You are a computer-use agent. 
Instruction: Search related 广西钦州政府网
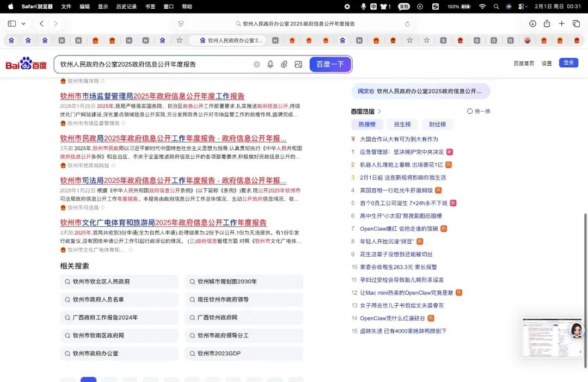pyautogui.click(x=244, y=318)
